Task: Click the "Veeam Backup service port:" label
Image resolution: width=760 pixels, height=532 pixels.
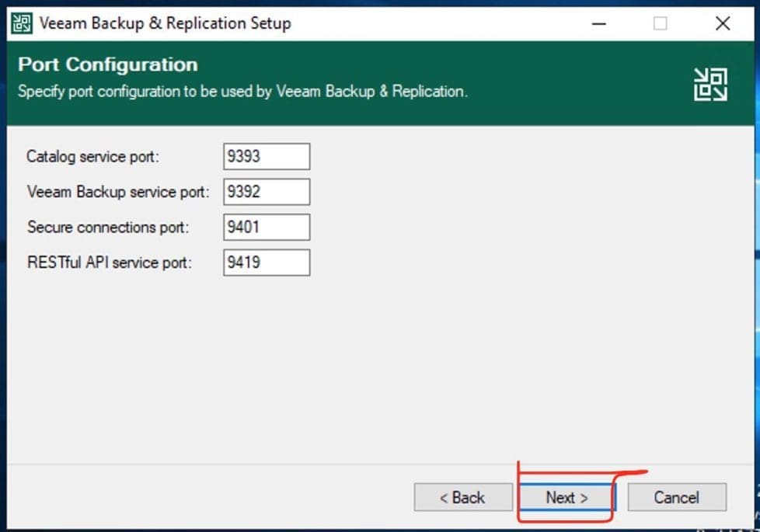Action: (118, 192)
